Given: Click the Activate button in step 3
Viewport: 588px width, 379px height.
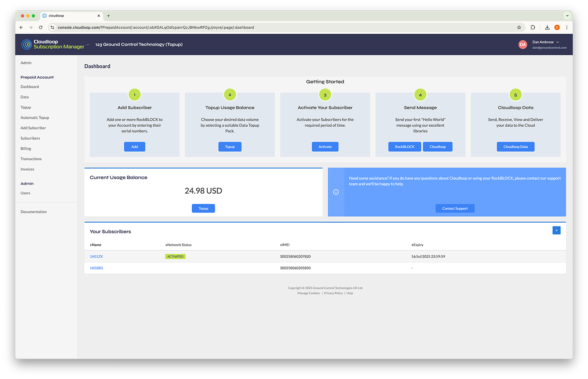Looking at the screenshot, I should 325,147.
